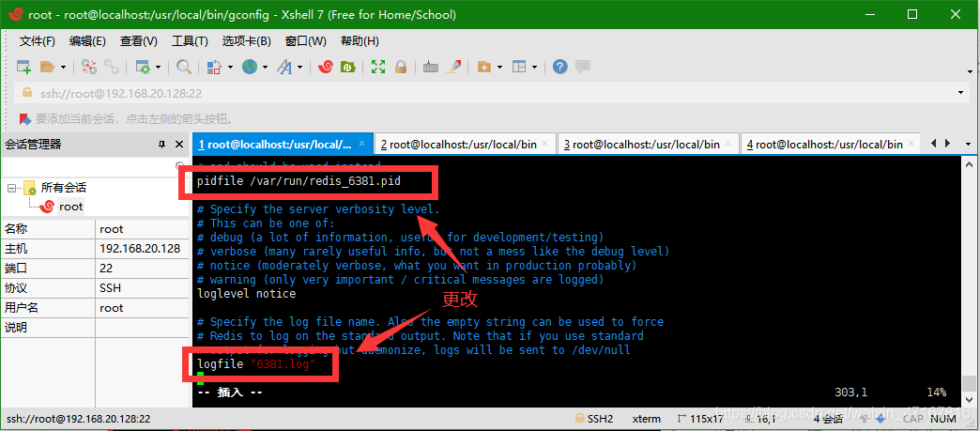This screenshot has height=431, width=980.
Task: Click the New session toolbar icon
Action: (23, 67)
